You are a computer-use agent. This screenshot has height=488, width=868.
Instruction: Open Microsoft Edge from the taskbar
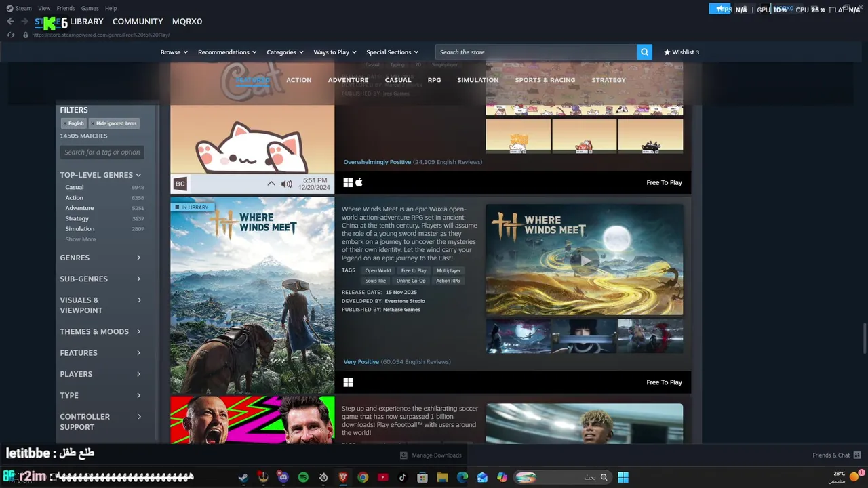click(x=462, y=477)
